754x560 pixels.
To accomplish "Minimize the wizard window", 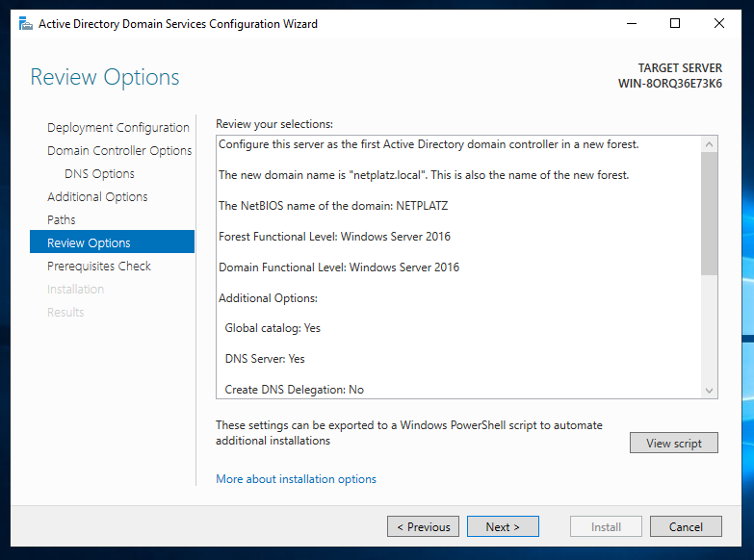I will point(632,23).
